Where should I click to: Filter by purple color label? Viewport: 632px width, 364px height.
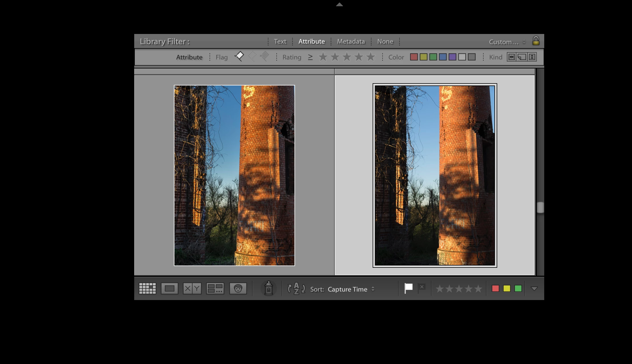point(452,57)
